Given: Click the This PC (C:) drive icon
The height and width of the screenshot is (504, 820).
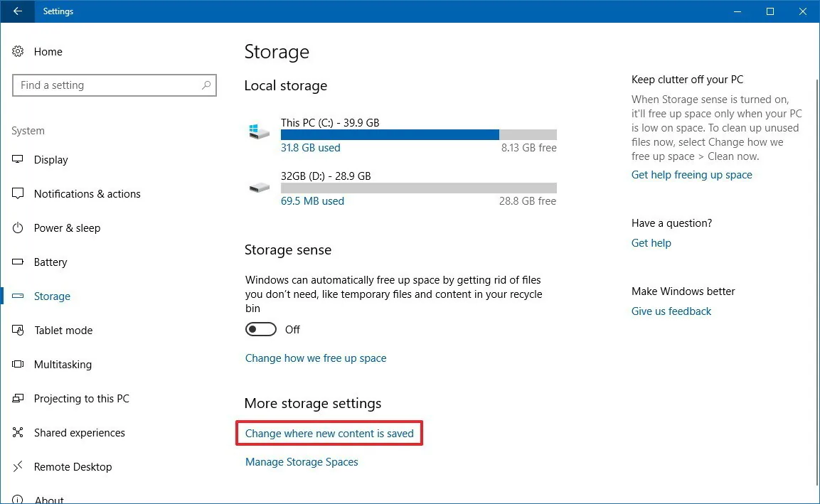Looking at the screenshot, I should pos(259,132).
